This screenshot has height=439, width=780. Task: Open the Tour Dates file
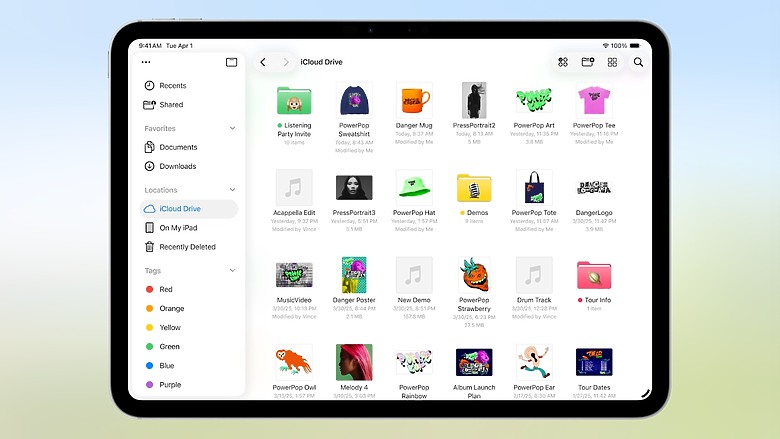(x=594, y=362)
